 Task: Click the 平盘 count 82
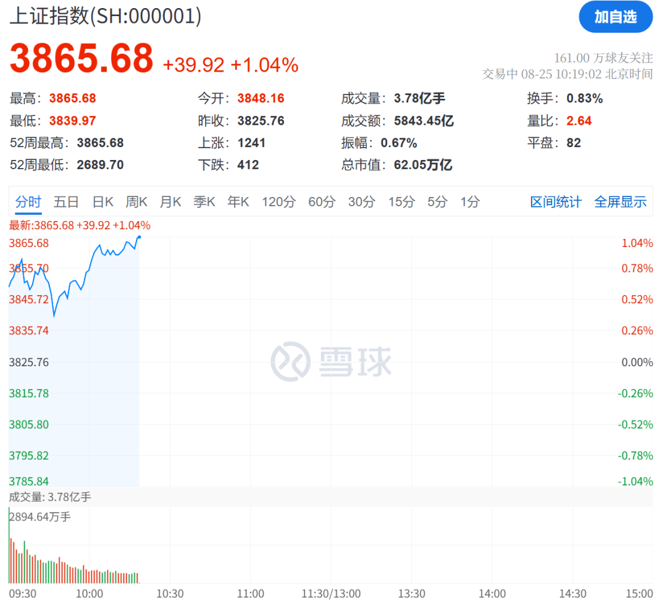[573, 143]
